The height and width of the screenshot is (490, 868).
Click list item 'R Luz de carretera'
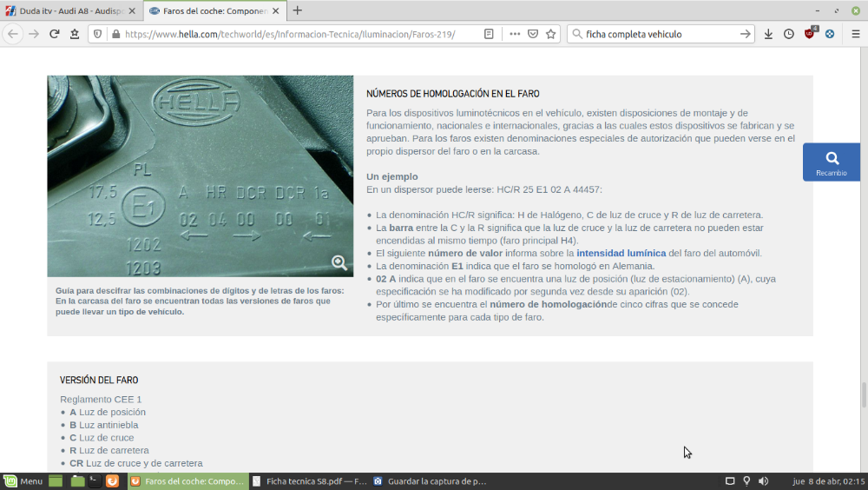(x=109, y=450)
